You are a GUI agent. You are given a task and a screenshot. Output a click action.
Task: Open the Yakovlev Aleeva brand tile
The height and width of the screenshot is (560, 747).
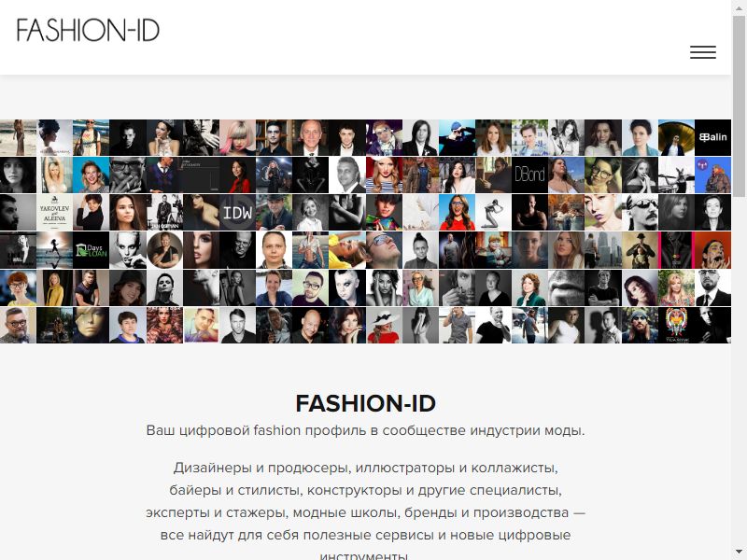click(54, 213)
